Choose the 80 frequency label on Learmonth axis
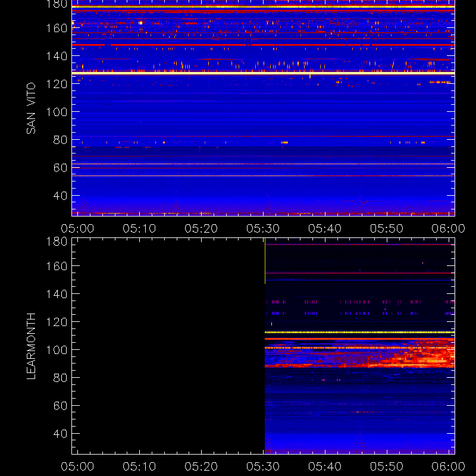 click(60, 378)
